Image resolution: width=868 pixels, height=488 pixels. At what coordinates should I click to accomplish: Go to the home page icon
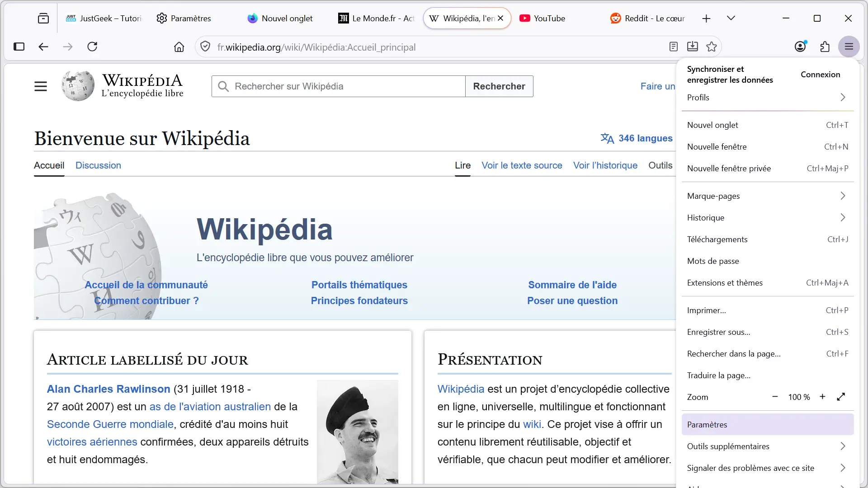[x=179, y=47]
